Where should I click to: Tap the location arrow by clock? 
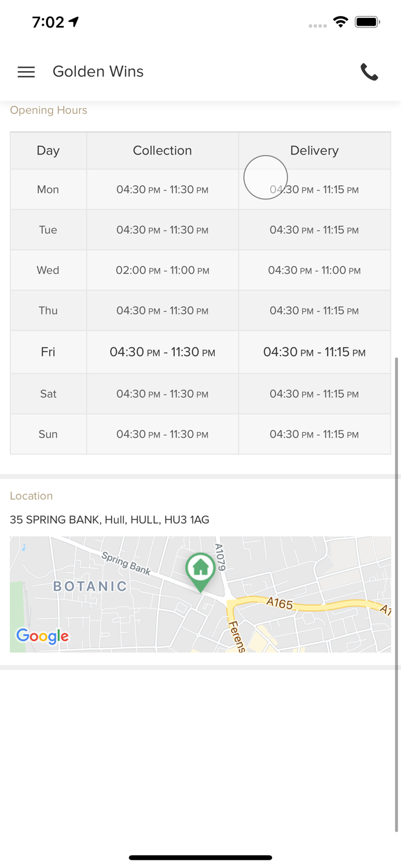74,22
